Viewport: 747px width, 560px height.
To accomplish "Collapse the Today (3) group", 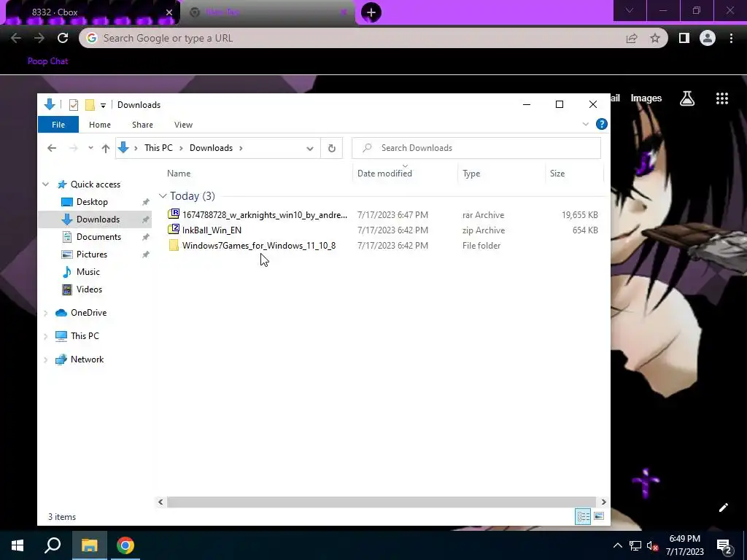I will click(x=163, y=196).
